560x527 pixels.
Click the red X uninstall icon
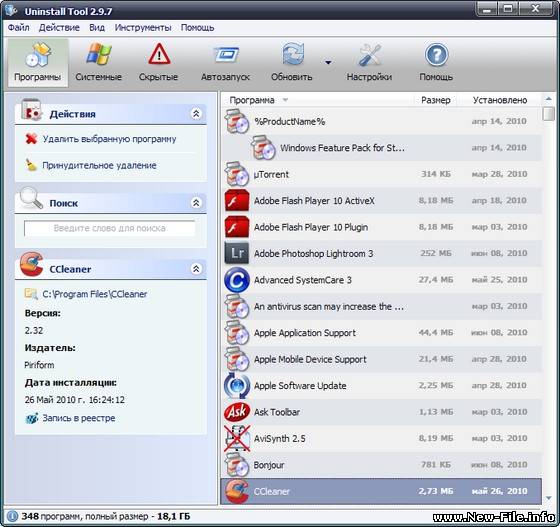click(x=31, y=139)
